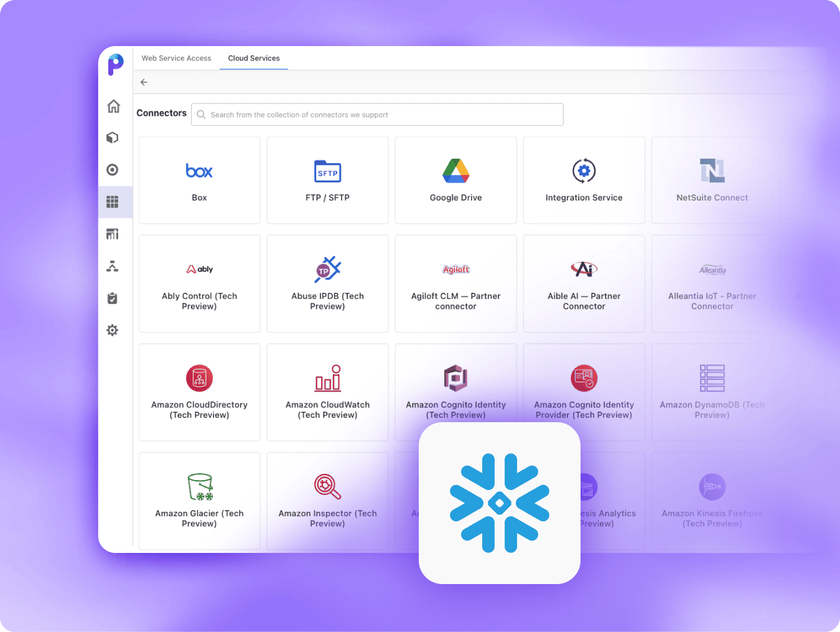Select the Cloud Services tab

click(254, 58)
